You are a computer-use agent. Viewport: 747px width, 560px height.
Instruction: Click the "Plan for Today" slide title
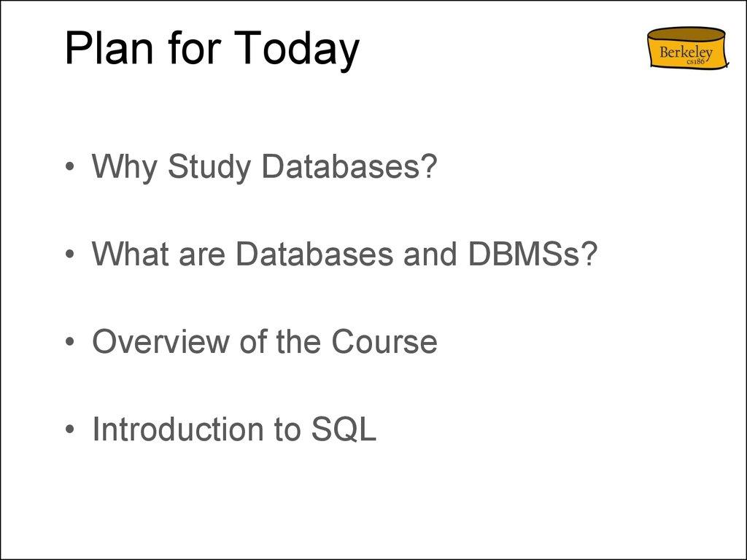pos(212,50)
